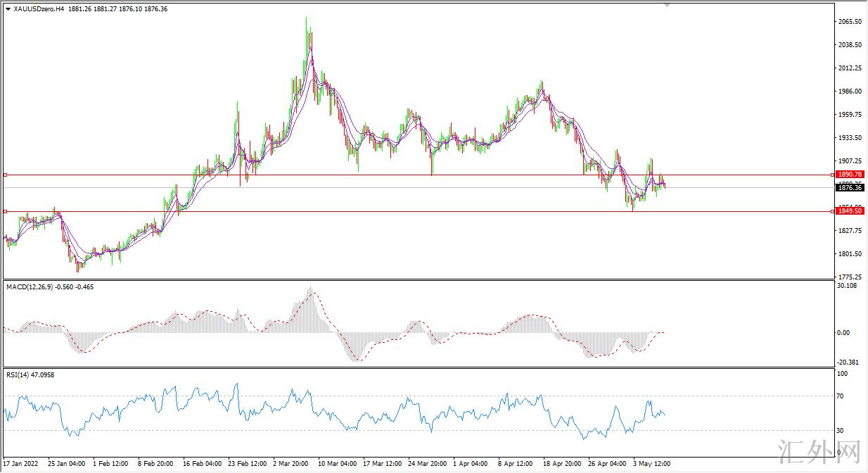
Task: Click the grey chart shift triangle marker
Action: tap(667, 4)
